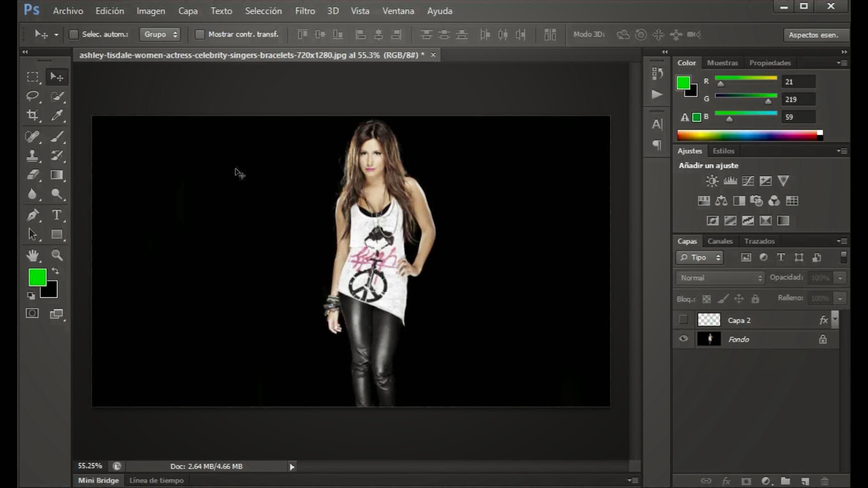Enable Selec. autom. checkbox
The height and width of the screenshot is (488, 868).
click(74, 34)
